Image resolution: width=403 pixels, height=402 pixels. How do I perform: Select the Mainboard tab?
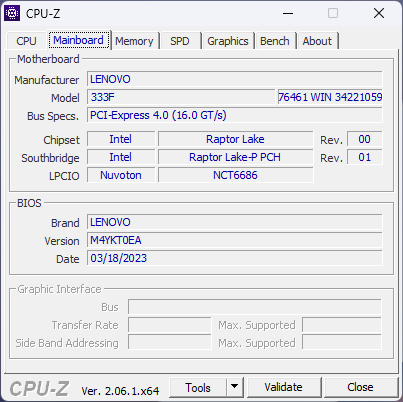point(79,40)
